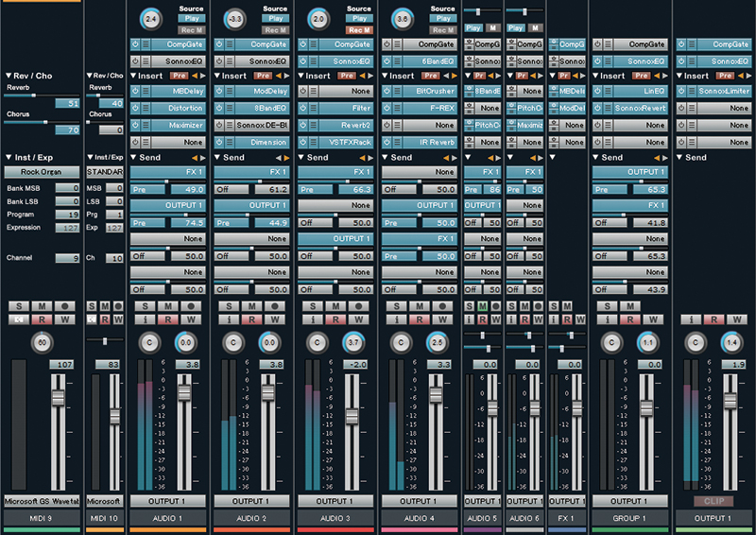Open Microsoft GS Wavetable port selector

pyautogui.click(x=42, y=501)
